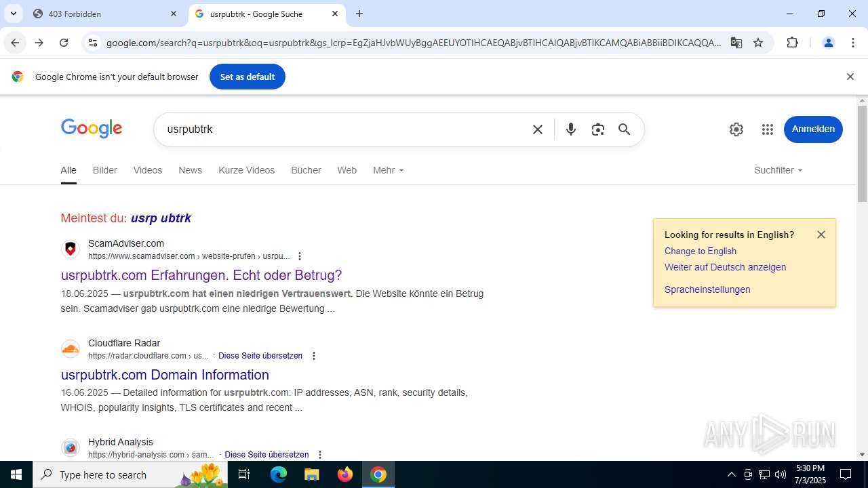Click Weiter auf Deutsch anzeigen link
The width and height of the screenshot is (868, 488).
(x=726, y=267)
